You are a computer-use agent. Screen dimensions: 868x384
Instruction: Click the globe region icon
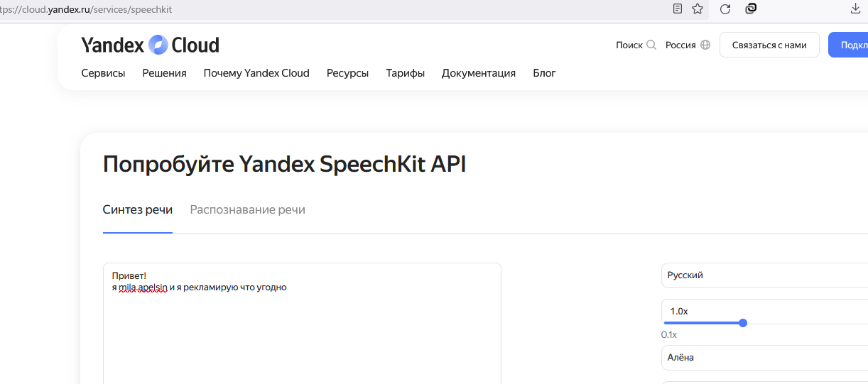705,45
